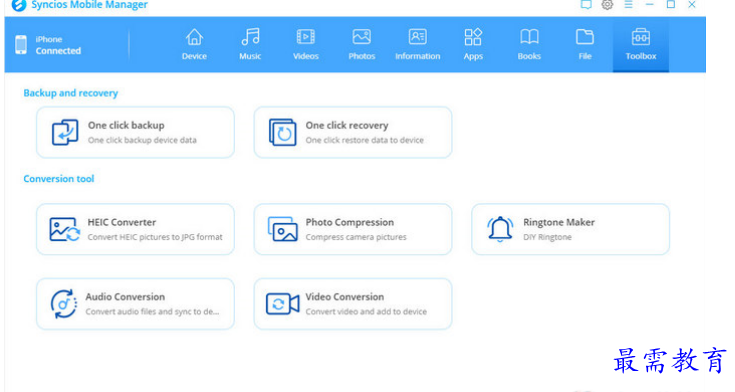Click the Syncios logo icon

(x=19, y=5)
